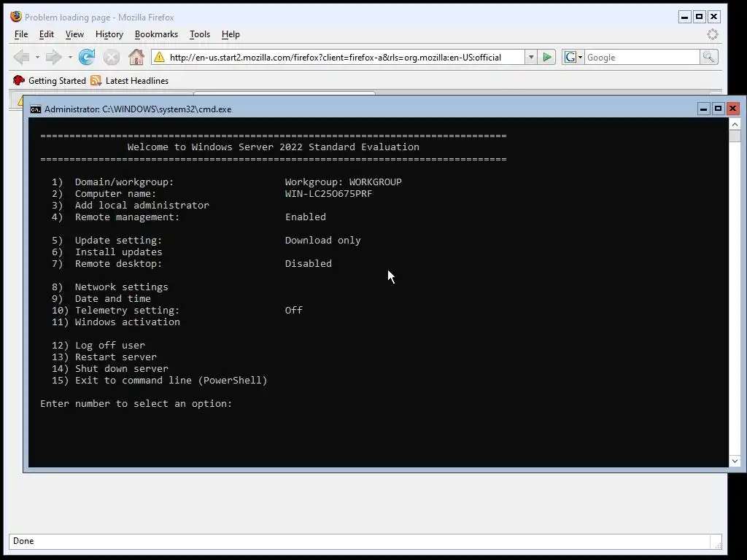Click the Firefox Forward arrow button

coord(53,58)
